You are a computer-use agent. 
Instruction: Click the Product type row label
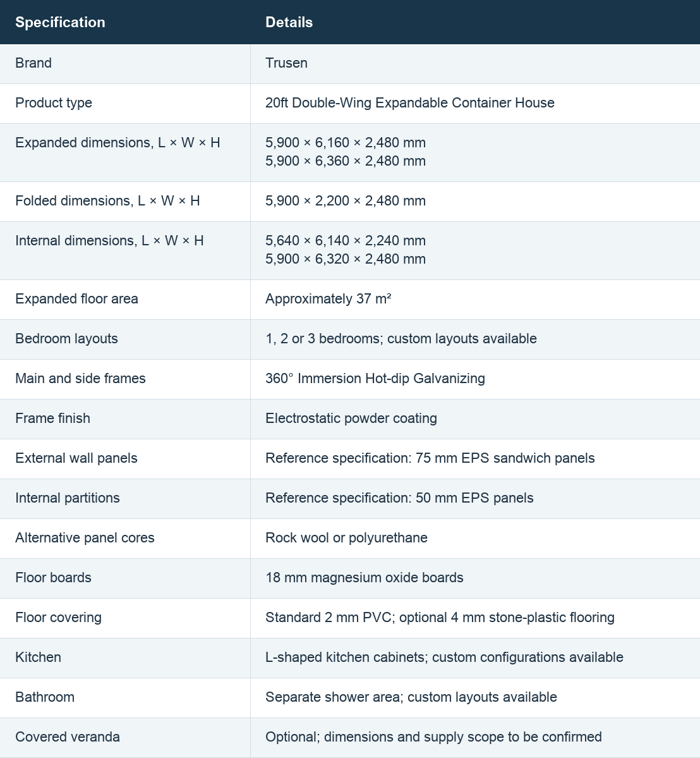(54, 103)
